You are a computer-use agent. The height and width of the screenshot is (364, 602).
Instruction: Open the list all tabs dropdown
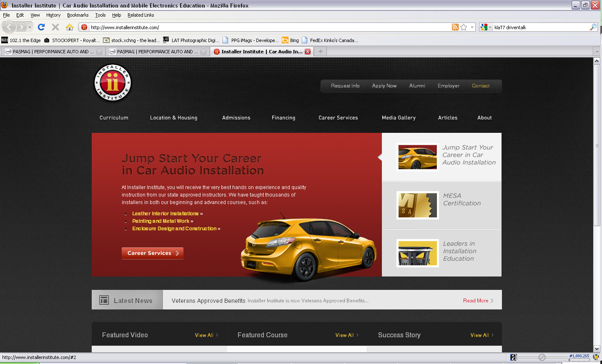(x=597, y=52)
